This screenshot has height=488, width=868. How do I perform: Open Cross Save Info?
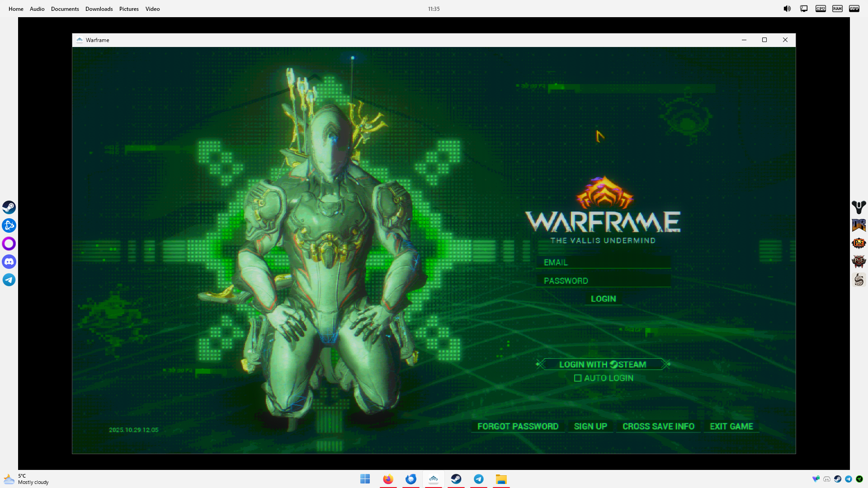pyautogui.click(x=658, y=426)
